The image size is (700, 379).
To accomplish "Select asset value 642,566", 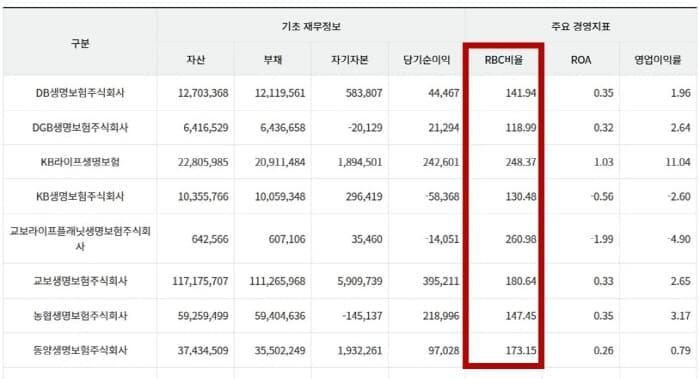I will pyautogui.click(x=210, y=239).
